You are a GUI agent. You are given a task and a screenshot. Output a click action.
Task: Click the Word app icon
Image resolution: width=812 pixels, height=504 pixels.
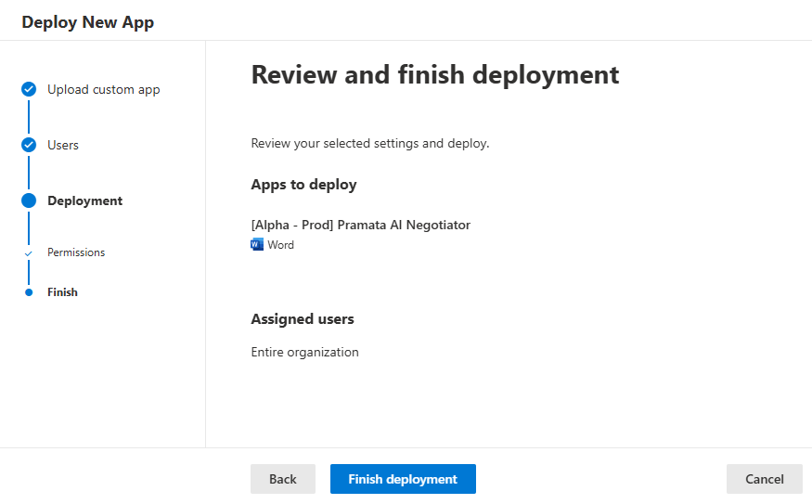[x=257, y=244]
